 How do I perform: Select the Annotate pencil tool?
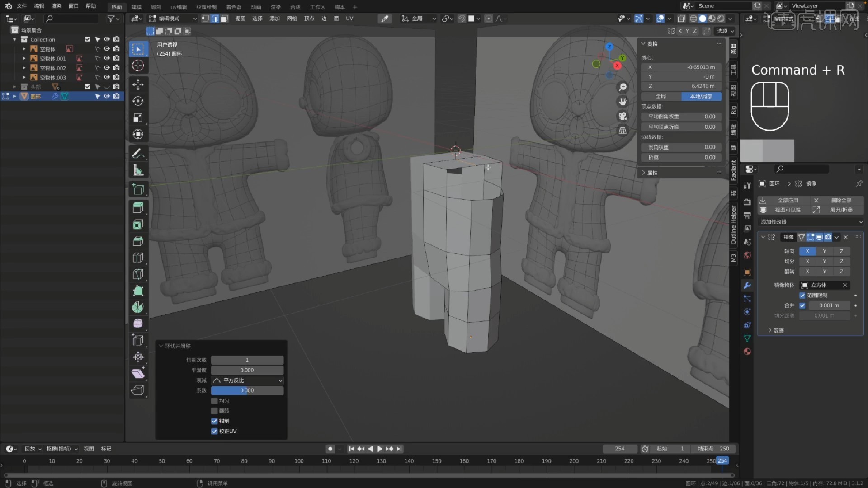click(138, 154)
